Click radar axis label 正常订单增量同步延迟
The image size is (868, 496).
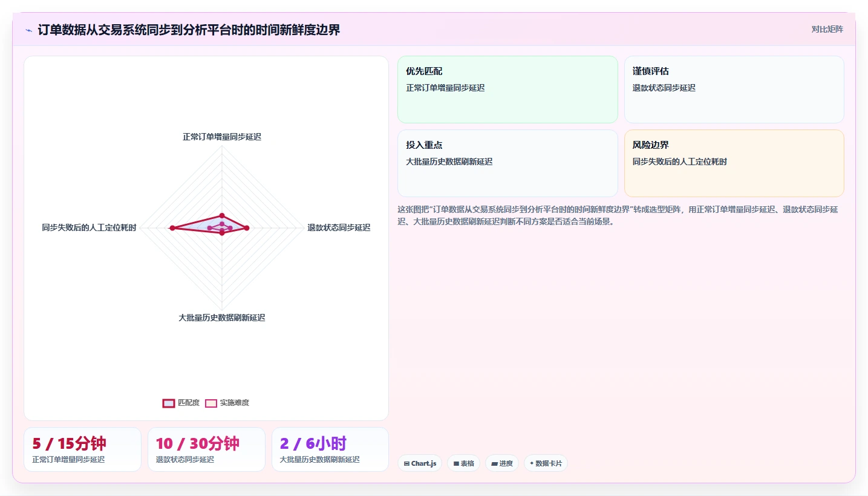click(222, 137)
